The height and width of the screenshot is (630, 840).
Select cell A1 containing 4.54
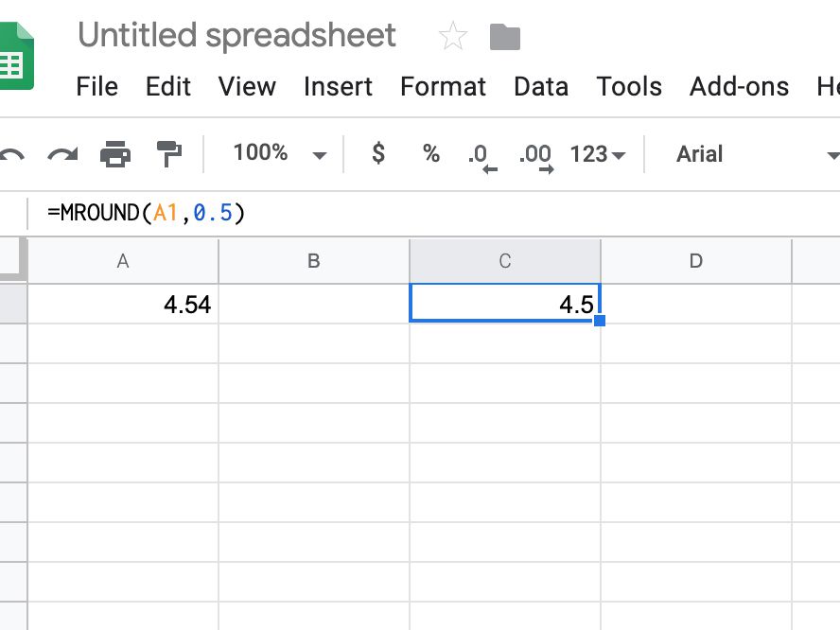pyautogui.click(x=123, y=305)
